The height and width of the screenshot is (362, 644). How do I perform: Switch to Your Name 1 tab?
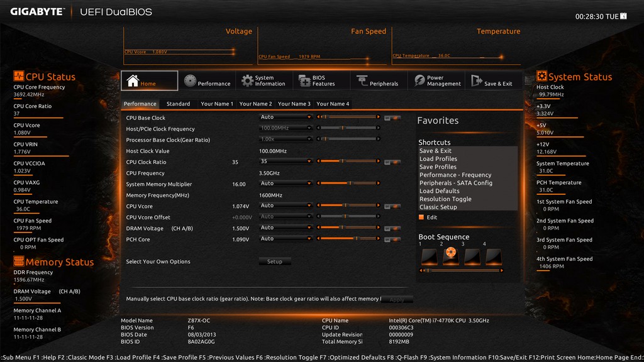[217, 104]
